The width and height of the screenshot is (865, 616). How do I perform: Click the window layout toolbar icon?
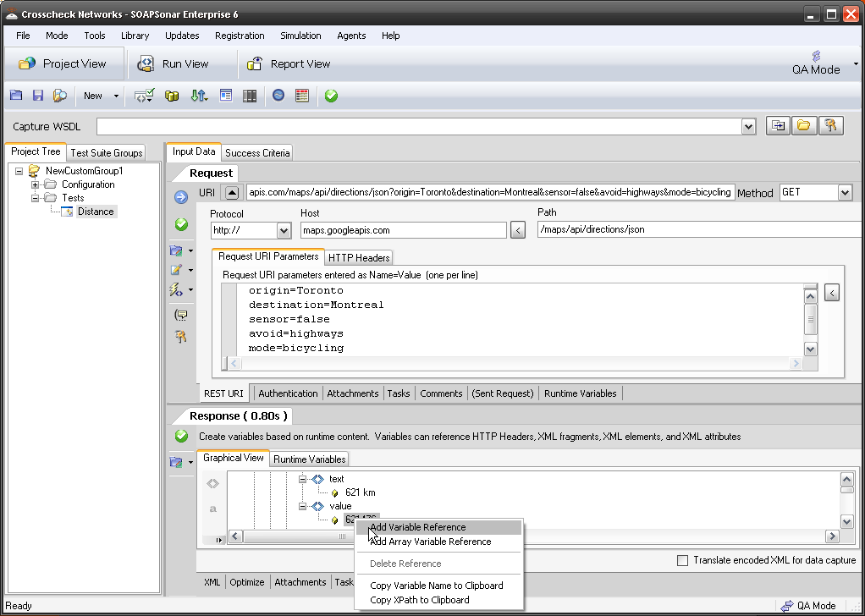tap(226, 96)
